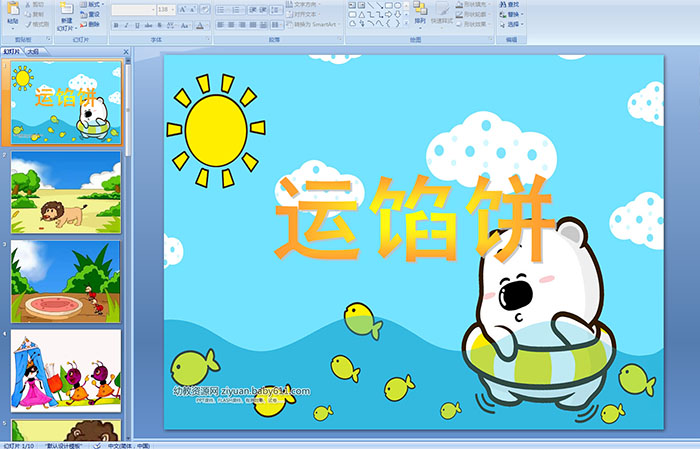Open Text Direction (文字方向) menu

(x=303, y=4)
